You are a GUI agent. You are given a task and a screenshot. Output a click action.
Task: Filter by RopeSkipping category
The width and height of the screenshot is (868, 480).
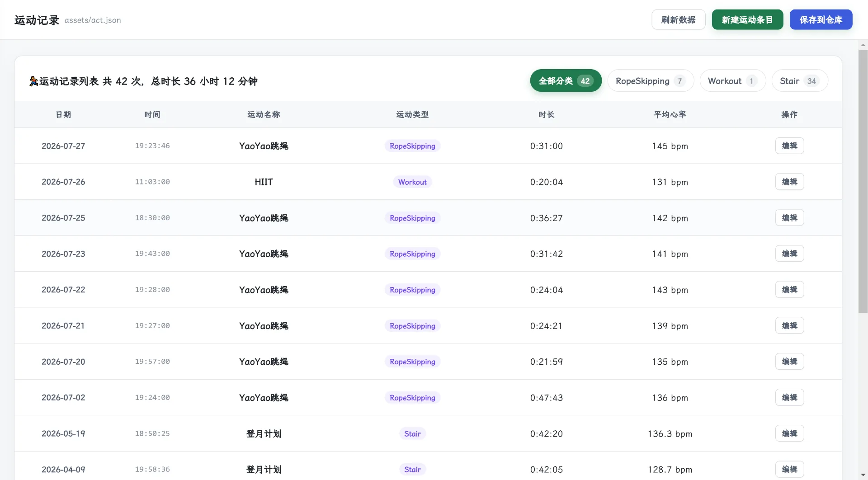[x=651, y=81]
